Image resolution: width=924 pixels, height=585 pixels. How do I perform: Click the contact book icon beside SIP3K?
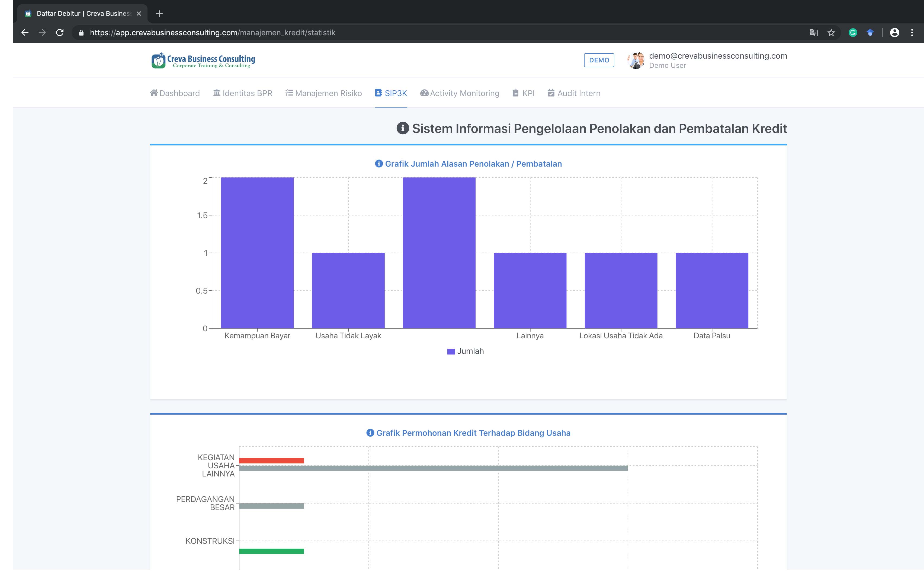point(378,93)
